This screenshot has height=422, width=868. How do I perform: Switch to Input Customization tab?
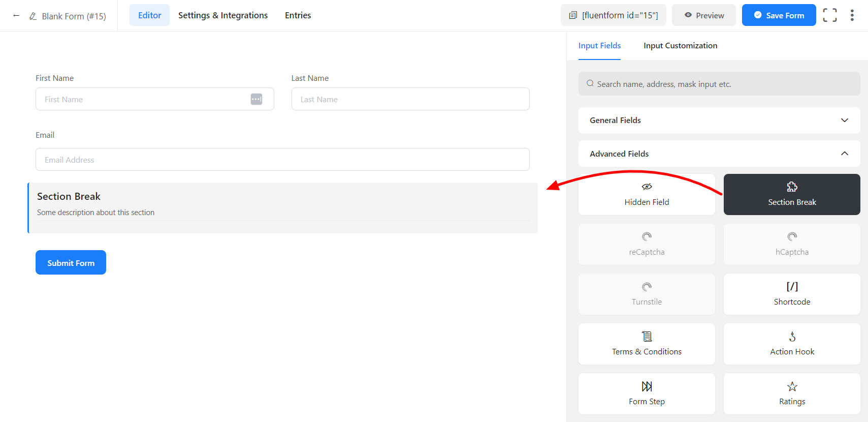click(x=680, y=46)
